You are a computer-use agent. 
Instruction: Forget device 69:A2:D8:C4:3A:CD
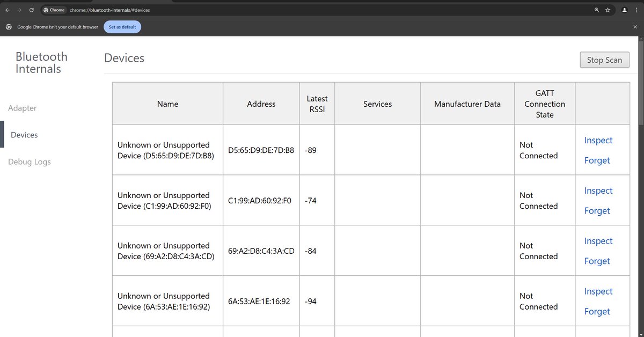click(x=597, y=261)
